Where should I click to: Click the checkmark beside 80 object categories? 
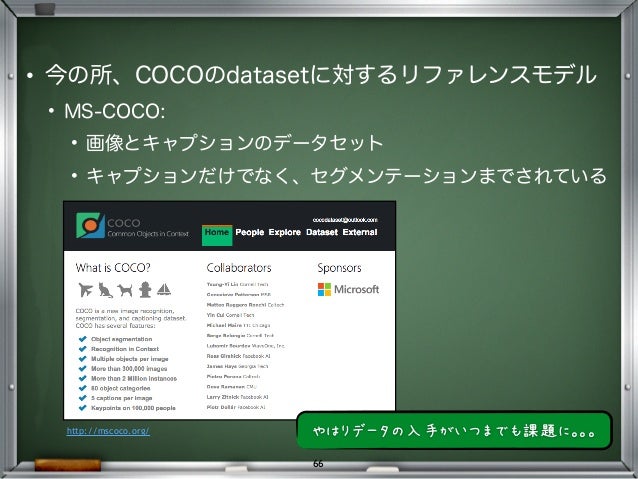pos(83,388)
